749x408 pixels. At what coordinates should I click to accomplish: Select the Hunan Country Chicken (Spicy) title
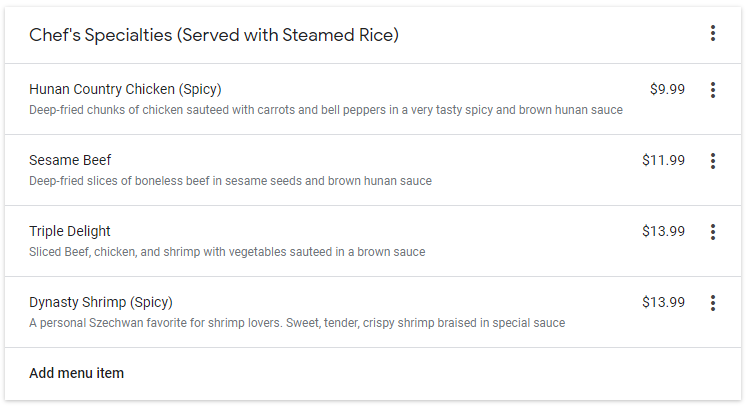pyautogui.click(x=125, y=89)
